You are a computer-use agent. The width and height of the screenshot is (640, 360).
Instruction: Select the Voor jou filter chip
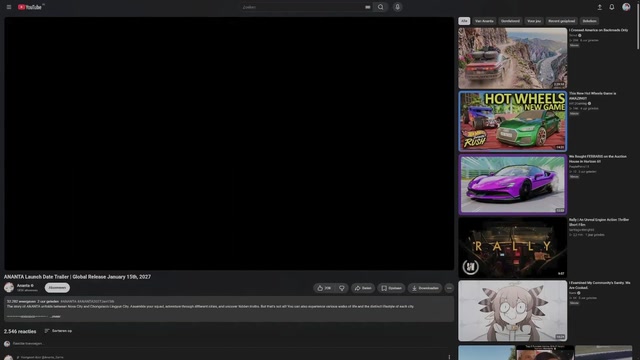coord(534,21)
